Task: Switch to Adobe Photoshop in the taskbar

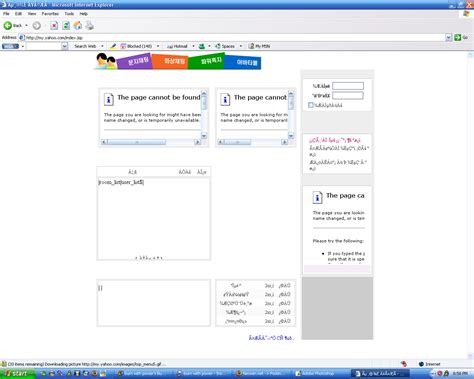Action: pos(317,373)
